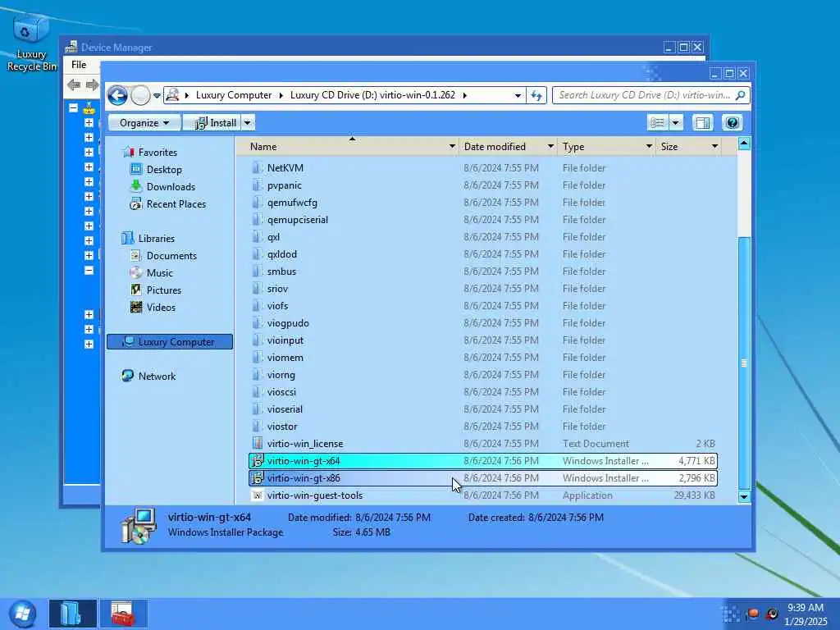This screenshot has height=630, width=840.
Task: Select the viorng folder icon
Action: tap(258, 374)
